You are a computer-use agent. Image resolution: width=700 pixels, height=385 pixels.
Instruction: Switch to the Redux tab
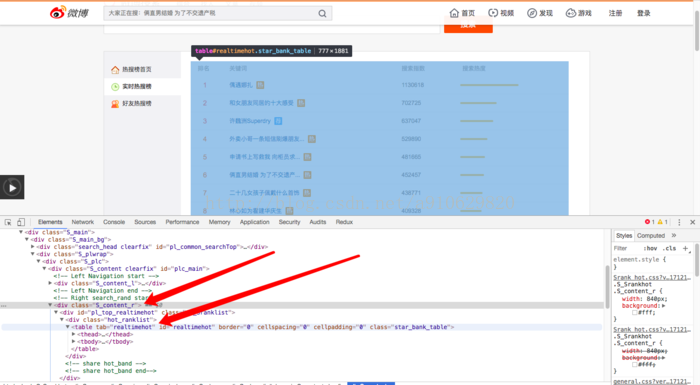pyautogui.click(x=344, y=222)
